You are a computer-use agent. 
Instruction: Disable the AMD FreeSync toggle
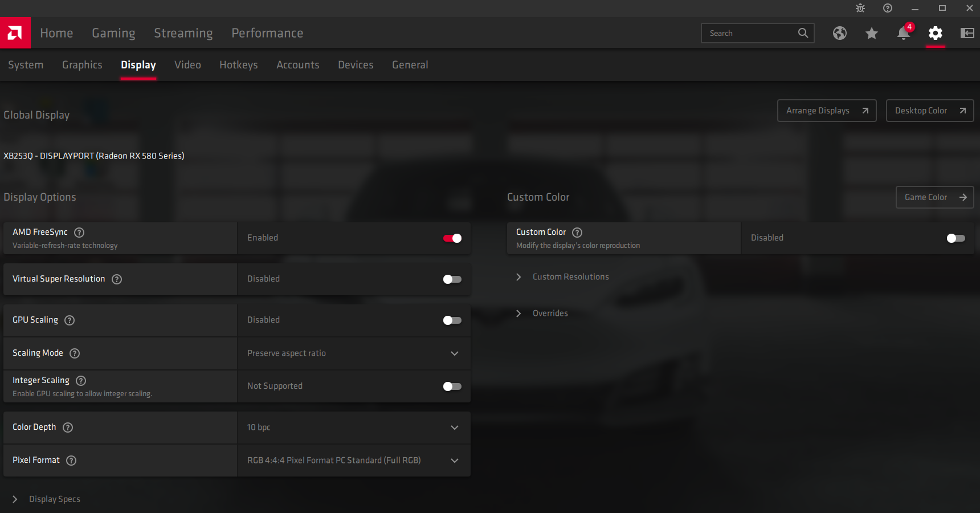click(x=452, y=238)
